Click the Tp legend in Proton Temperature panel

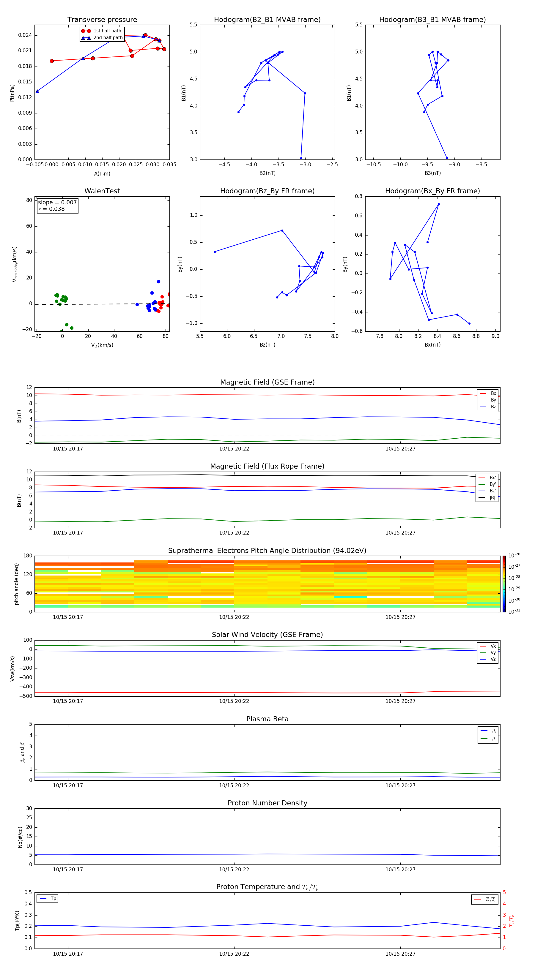tap(48, 899)
